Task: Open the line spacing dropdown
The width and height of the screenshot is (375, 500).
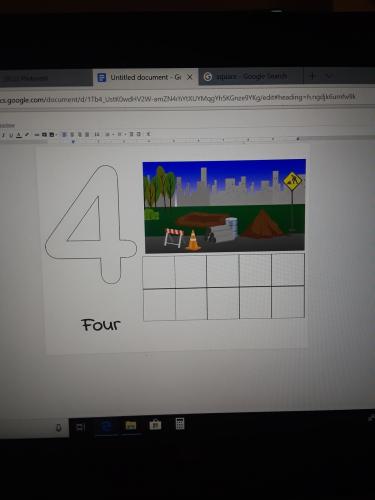Action: tap(97, 135)
